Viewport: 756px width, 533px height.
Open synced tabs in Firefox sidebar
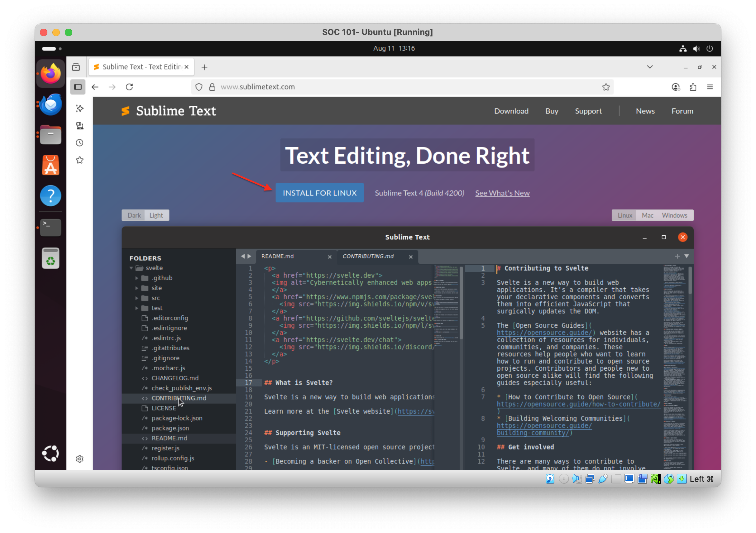pos(80,126)
